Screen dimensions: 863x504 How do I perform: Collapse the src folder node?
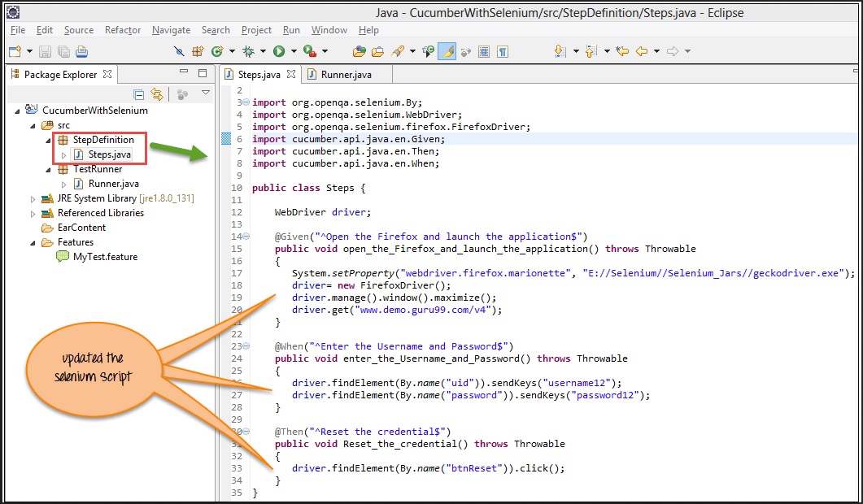click(x=33, y=125)
